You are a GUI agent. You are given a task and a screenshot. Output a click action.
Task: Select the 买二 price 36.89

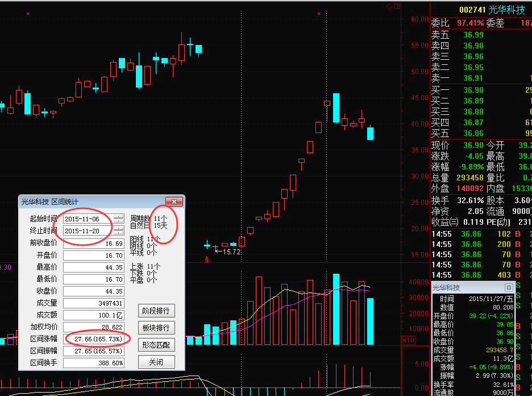click(x=473, y=101)
